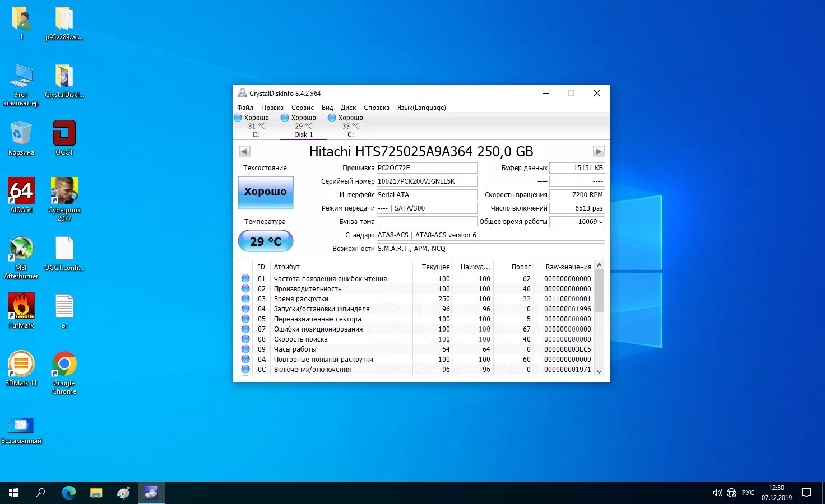This screenshot has width=825, height=504.
Task: Launch Google Chrome desktop shortcut
Action: pos(64,372)
